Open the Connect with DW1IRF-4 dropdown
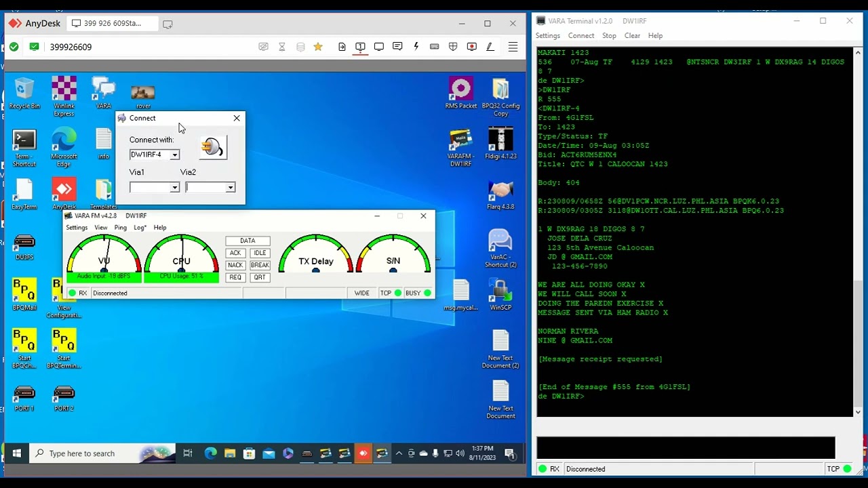This screenshot has height=488, width=868. (x=174, y=155)
